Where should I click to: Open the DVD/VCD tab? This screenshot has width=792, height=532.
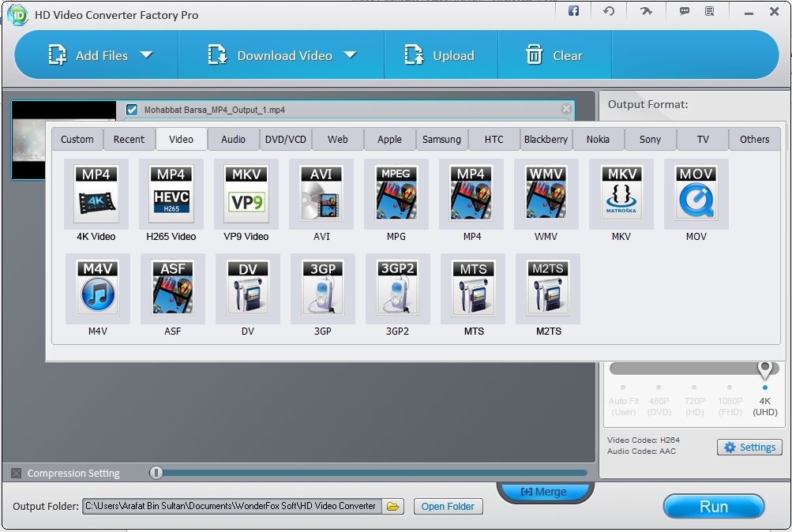point(285,139)
